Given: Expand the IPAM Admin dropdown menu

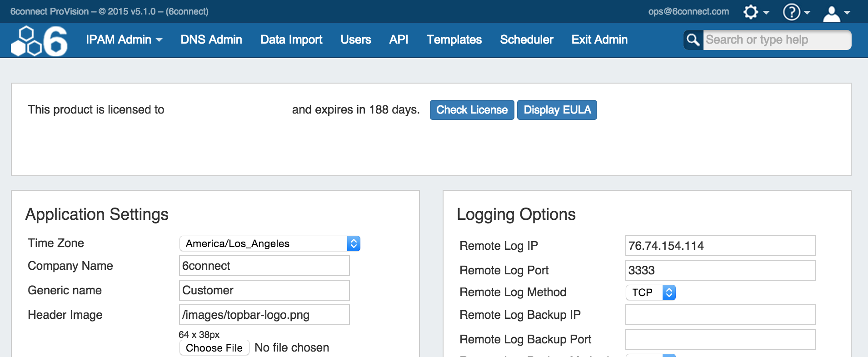Looking at the screenshot, I should (x=124, y=40).
